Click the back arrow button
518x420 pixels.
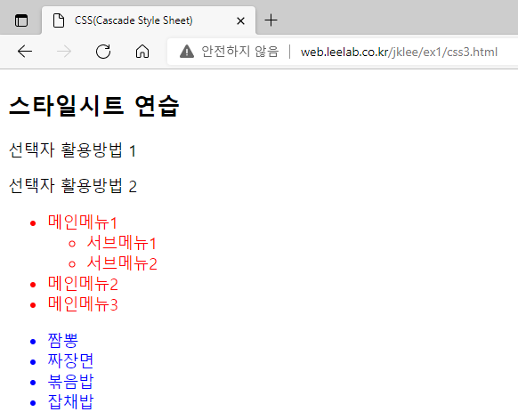(x=25, y=52)
